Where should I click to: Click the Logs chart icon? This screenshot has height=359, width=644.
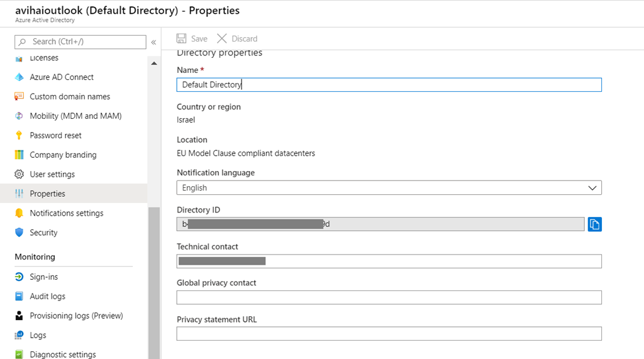point(19,335)
